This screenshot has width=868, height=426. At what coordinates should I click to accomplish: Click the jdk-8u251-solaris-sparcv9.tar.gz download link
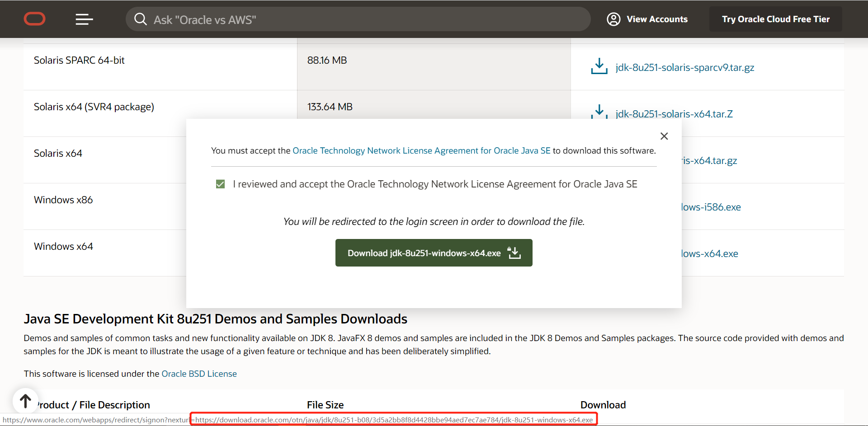pyautogui.click(x=685, y=67)
